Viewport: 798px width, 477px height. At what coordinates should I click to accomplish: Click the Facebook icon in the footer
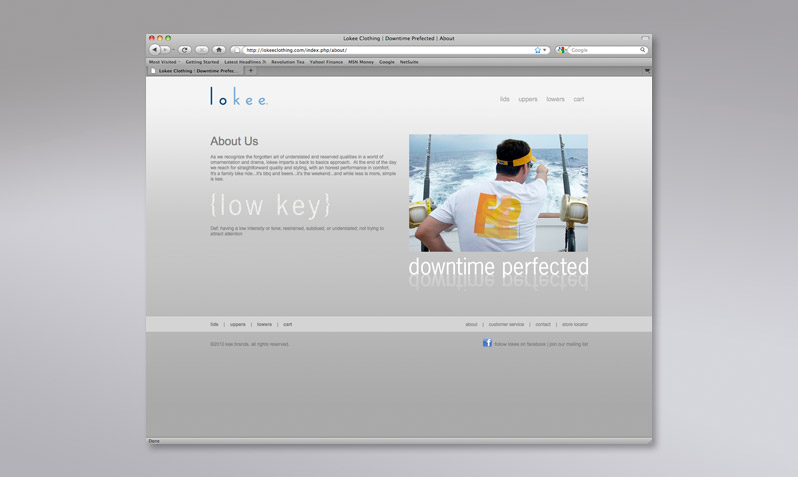tap(487, 343)
